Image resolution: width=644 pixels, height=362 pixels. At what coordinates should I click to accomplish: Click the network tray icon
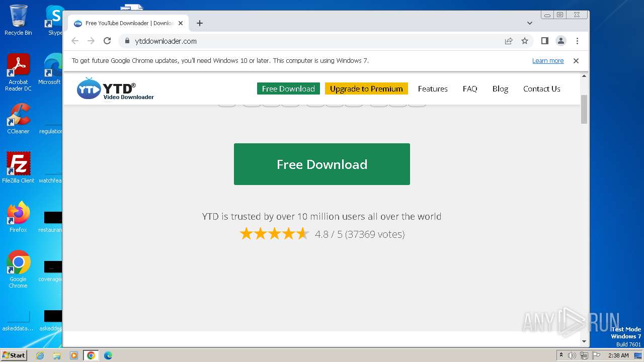pos(584,355)
